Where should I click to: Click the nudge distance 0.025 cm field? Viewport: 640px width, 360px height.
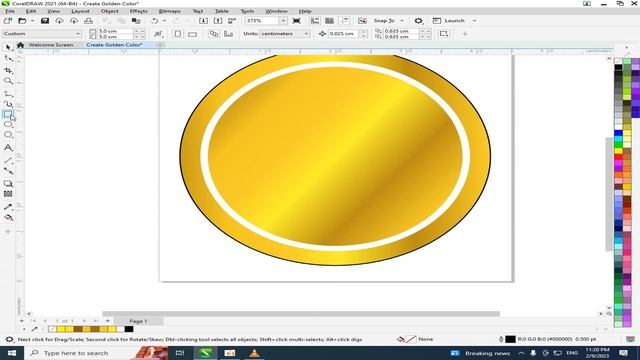tap(343, 34)
